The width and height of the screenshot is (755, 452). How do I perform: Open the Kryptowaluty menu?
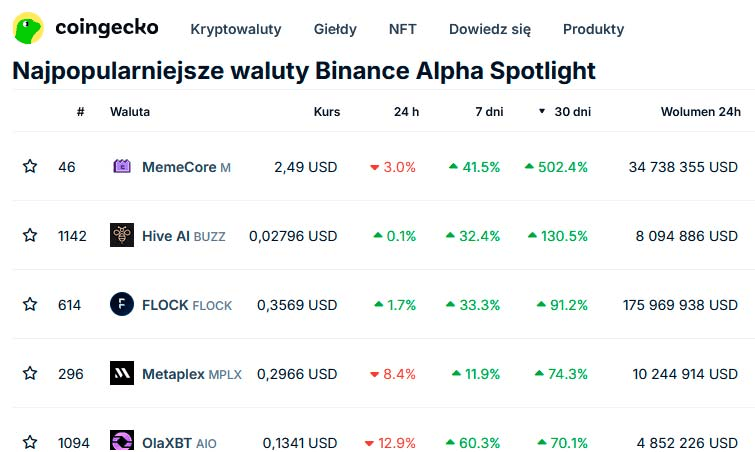tap(236, 29)
